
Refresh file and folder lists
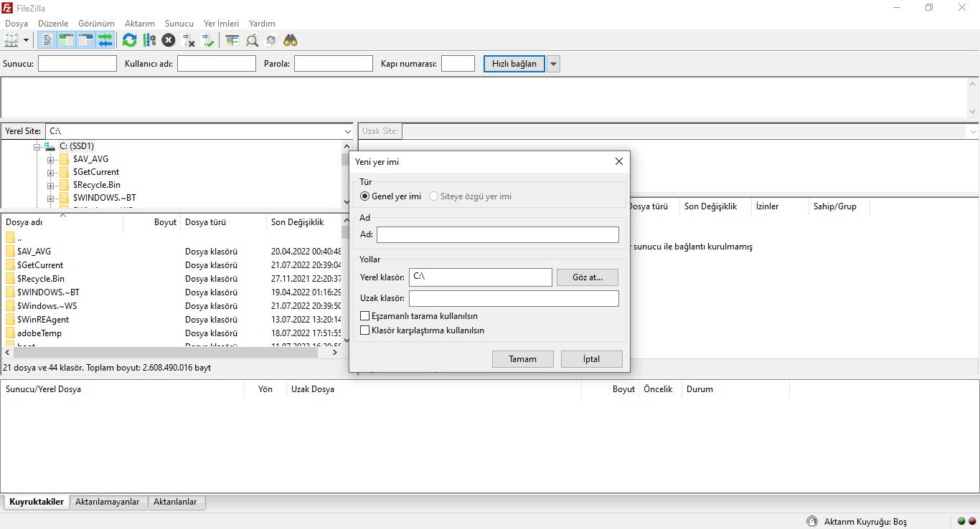tap(129, 40)
